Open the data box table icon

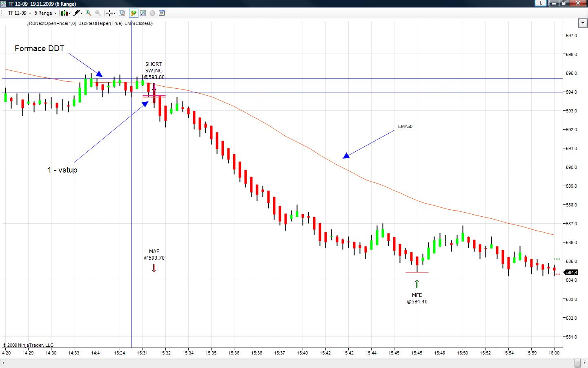coord(162,13)
